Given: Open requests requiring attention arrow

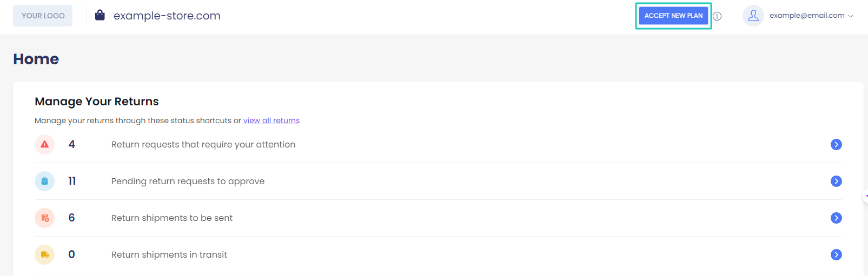Looking at the screenshot, I should click(x=836, y=144).
